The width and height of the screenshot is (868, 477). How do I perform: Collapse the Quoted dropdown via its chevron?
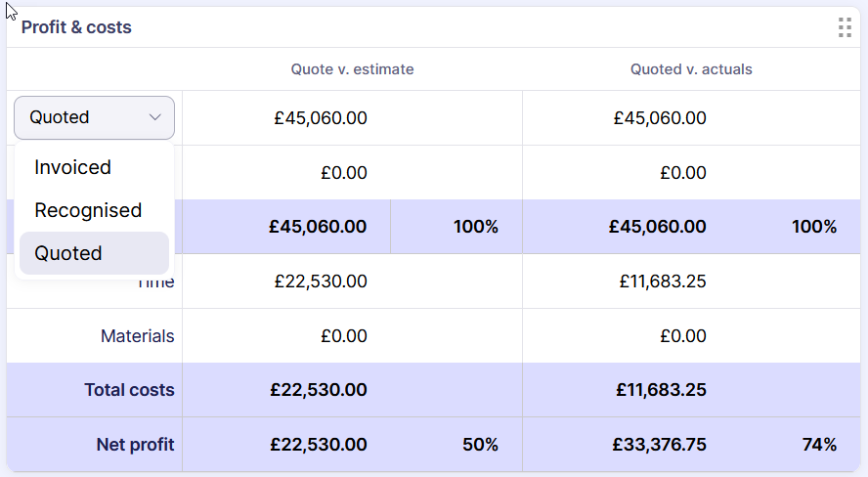155,117
